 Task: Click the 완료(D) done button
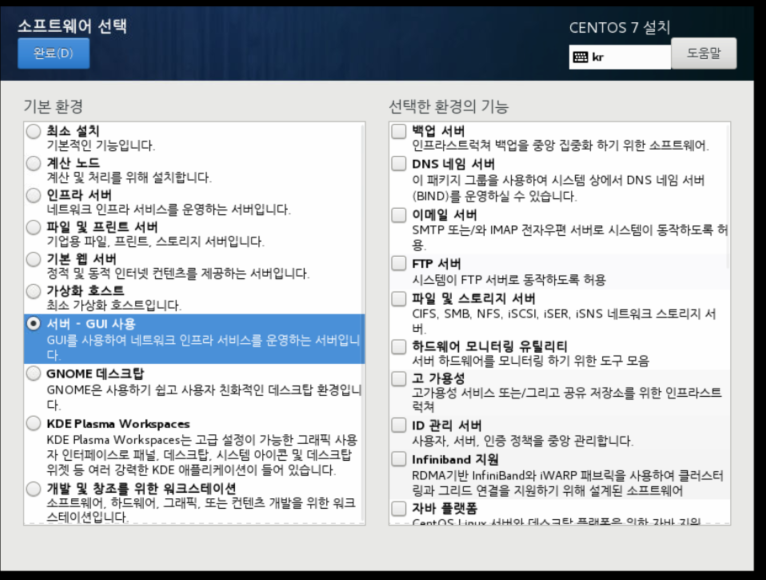coord(53,53)
